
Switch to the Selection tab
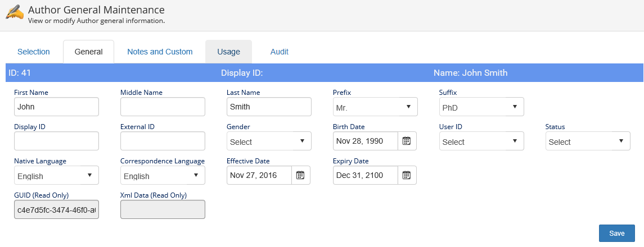coord(34,52)
